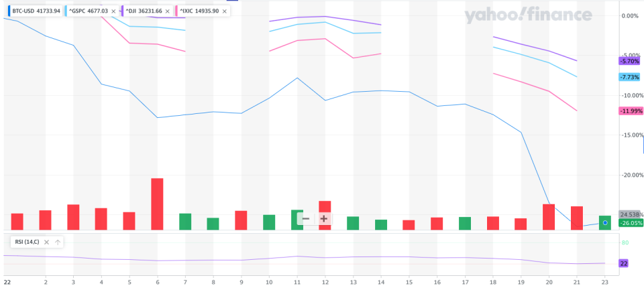Image resolution: width=644 pixels, height=290 pixels.
Task: Zoom out the chart with minus button
Action: point(306,218)
